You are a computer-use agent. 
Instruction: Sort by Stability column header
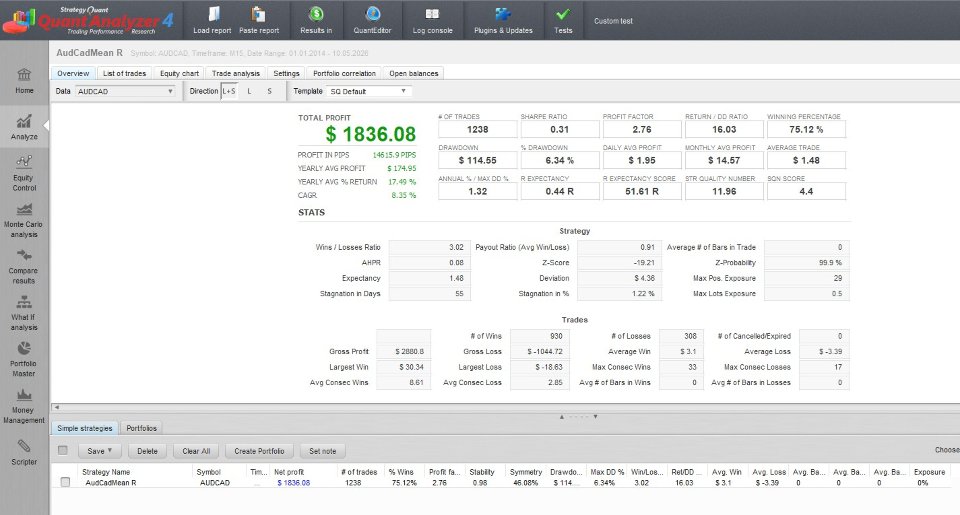click(482, 472)
